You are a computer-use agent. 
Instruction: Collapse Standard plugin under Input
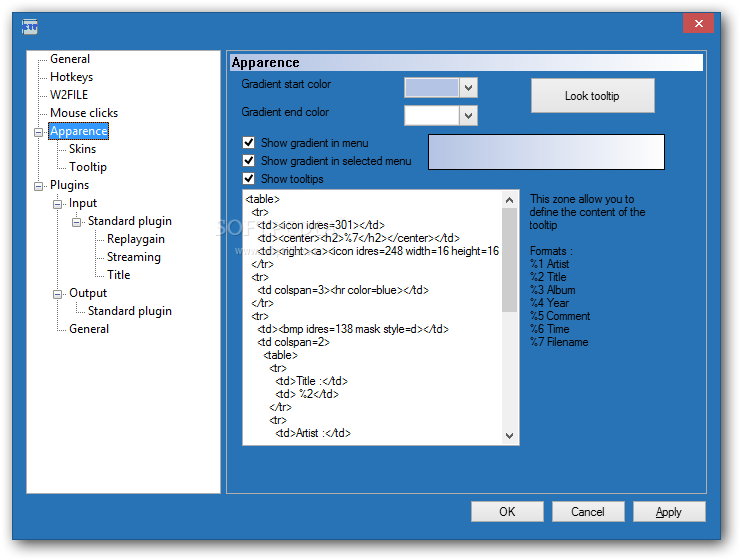click(77, 222)
